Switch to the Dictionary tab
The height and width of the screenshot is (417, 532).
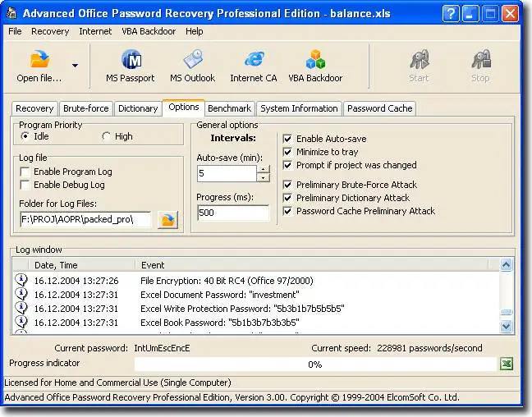point(138,108)
